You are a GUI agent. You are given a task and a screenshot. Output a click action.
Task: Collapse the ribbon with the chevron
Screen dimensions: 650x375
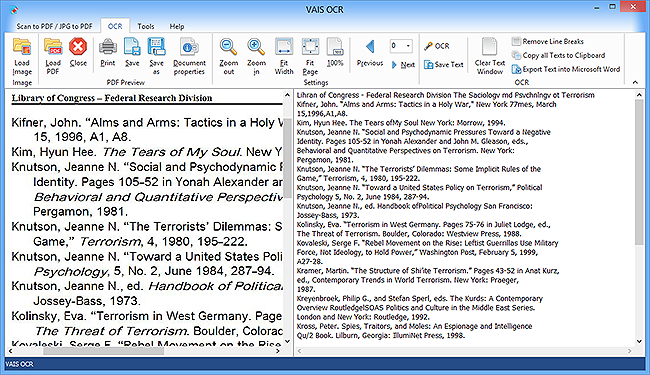(635, 82)
